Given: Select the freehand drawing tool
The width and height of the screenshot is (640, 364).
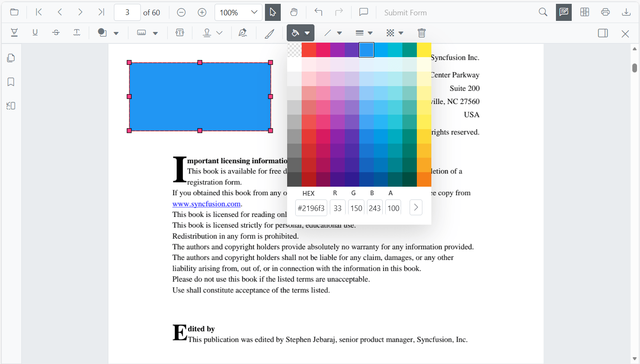Looking at the screenshot, I should point(269,33).
